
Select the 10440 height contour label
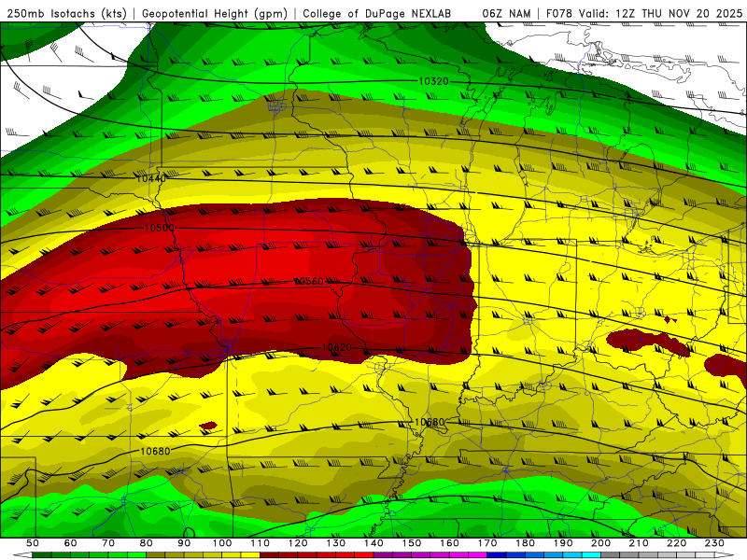click(151, 178)
